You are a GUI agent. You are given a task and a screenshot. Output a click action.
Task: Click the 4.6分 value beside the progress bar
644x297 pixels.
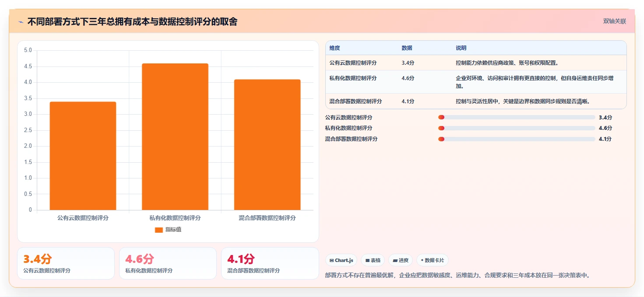pyautogui.click(x=605, y=128)
